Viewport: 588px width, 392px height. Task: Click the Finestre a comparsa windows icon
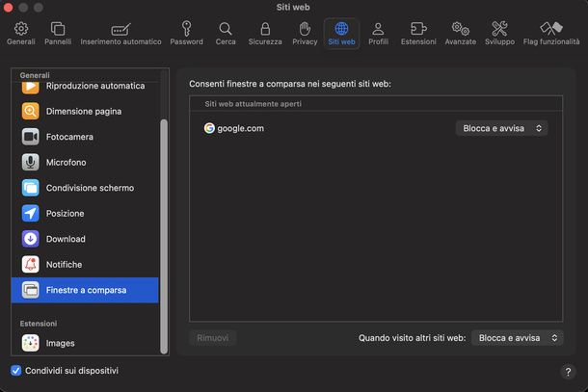tap(31, 290)
